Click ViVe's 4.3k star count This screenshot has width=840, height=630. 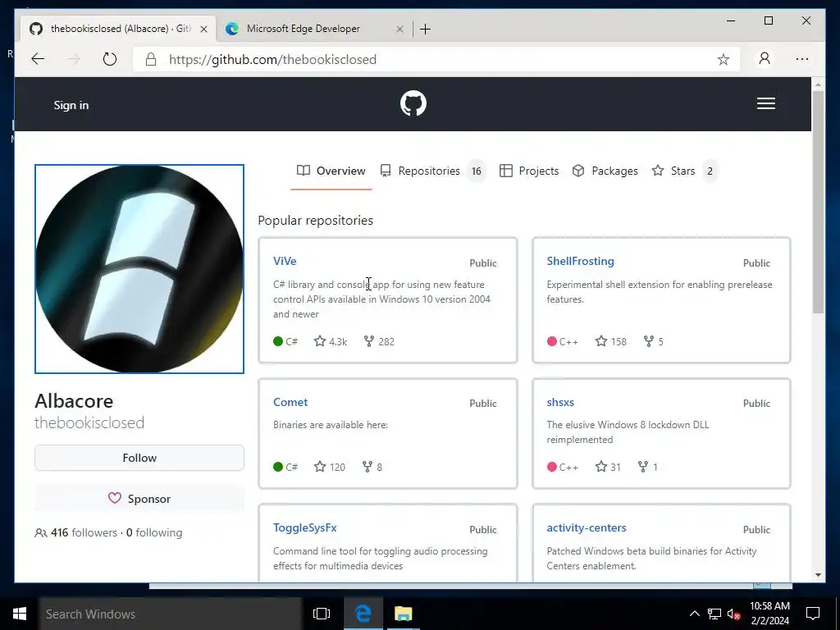point(331,341)
